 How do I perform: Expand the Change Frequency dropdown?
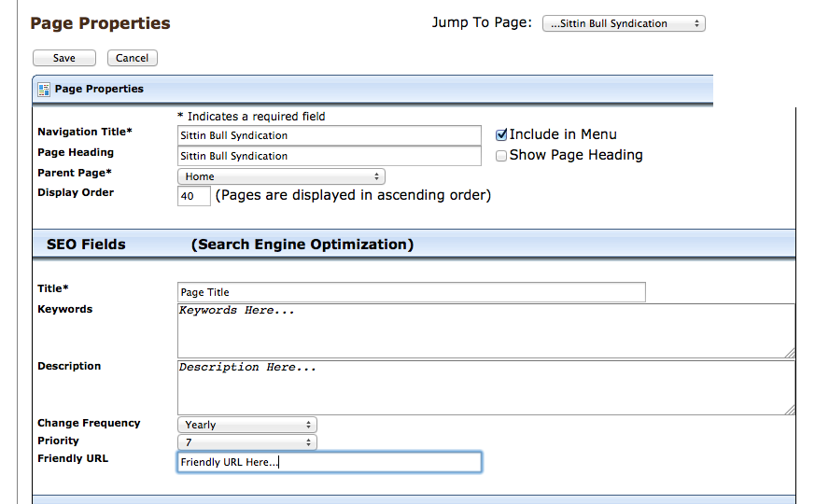coord(246,425)
